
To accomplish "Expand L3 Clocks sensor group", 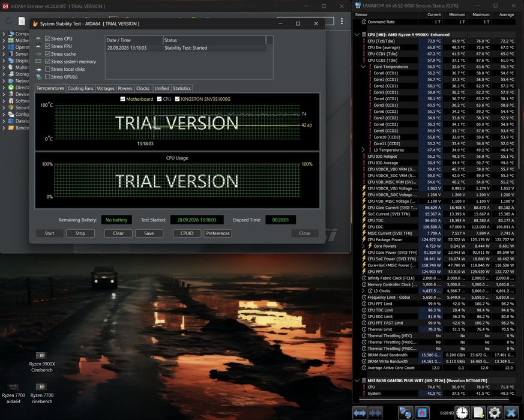I will [363, 291].
